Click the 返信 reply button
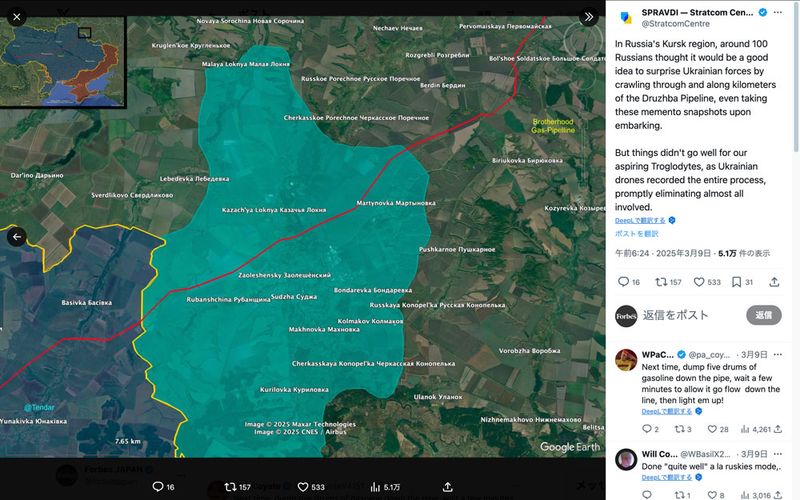Viewport: 800px width, 500px height. coord(763,315)
